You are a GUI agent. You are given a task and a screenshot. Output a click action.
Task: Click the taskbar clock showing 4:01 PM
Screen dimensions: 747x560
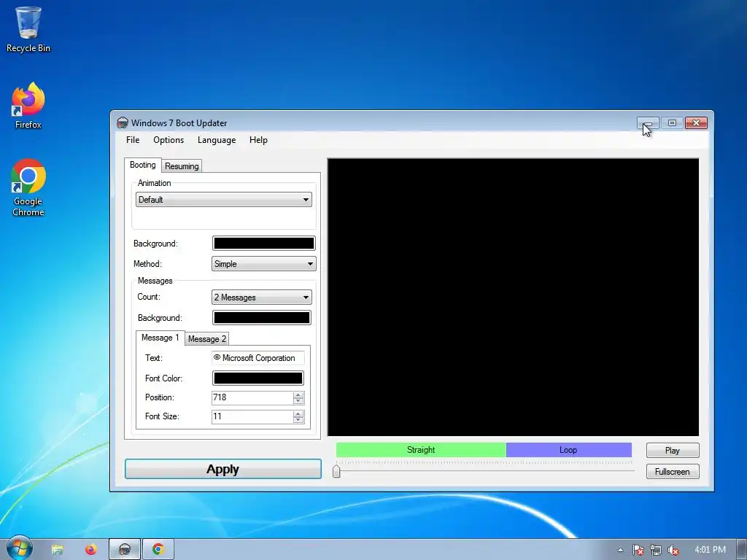(710, 550)
